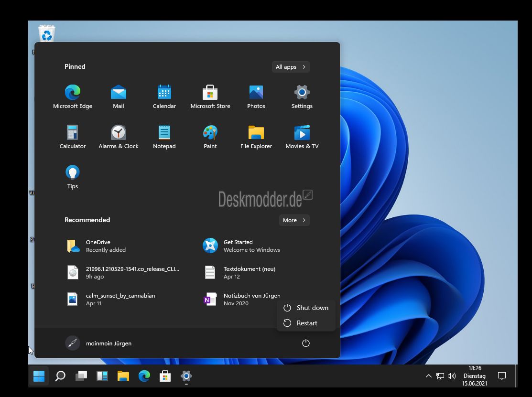The image size is (532, 397).
Task: Open the network icon in system tray
Action: [x=440, y=376]
